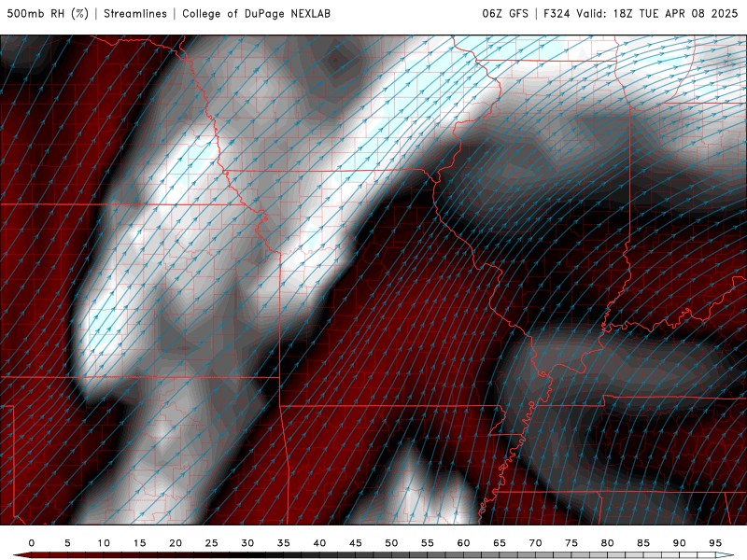The width and height of the screenshot is (747, 560).
Task: Click the '20' label on the RH legend
Action: click(176, 543)
